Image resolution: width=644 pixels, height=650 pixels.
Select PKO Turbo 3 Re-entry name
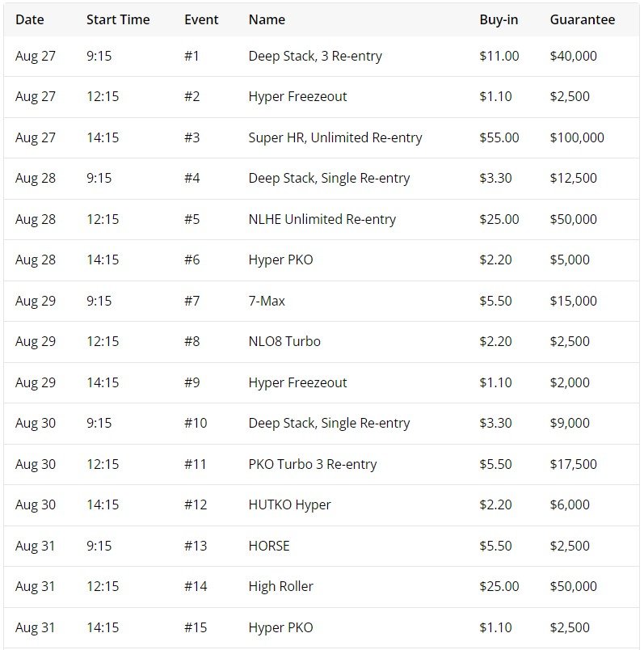click(x=313, y=464)
